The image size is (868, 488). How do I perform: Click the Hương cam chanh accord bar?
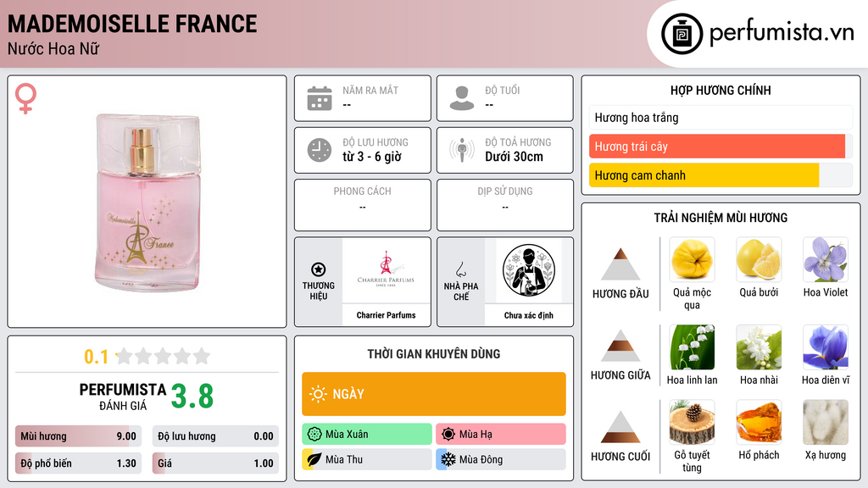pos(721,175)
